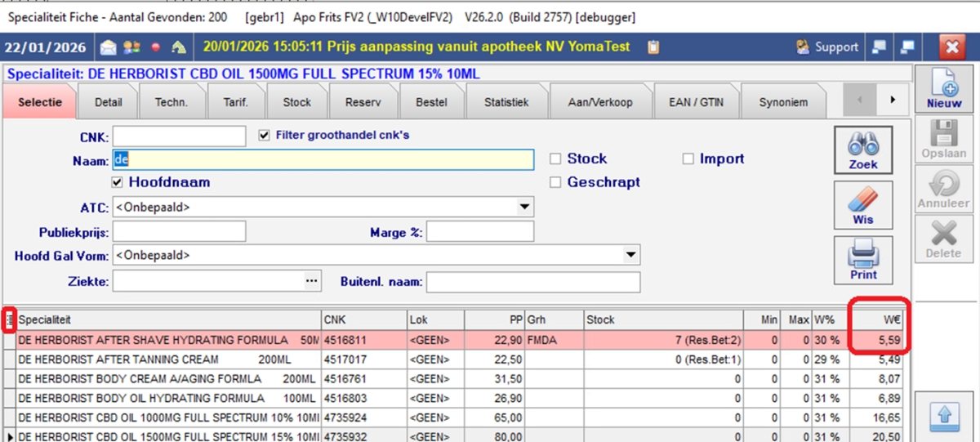Create new record with Nieuw
The image size is (980, 442).
(944, 90)
